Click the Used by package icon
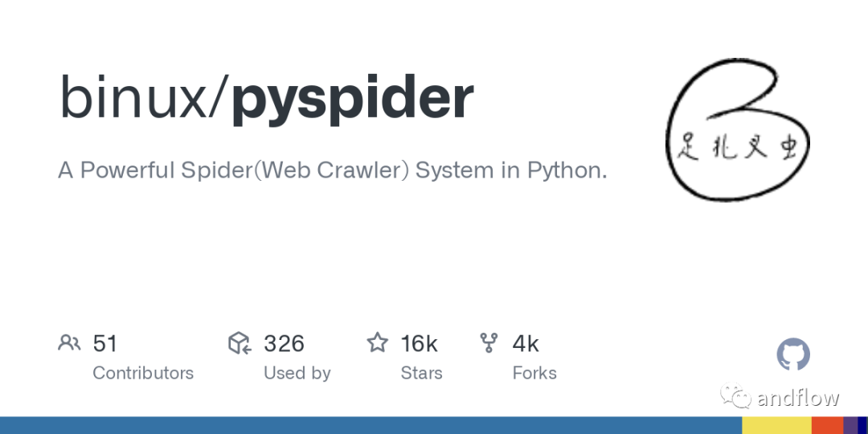 (x=240, y=343)
